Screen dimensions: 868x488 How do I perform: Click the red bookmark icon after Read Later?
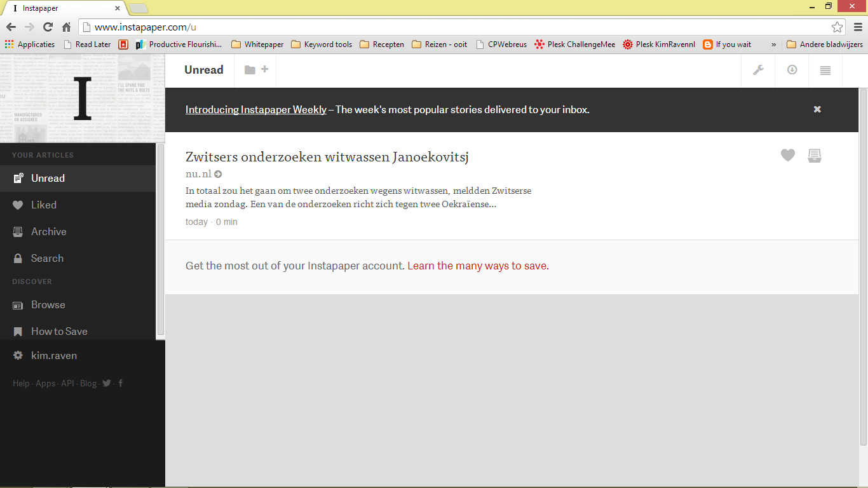pos(123,44)
